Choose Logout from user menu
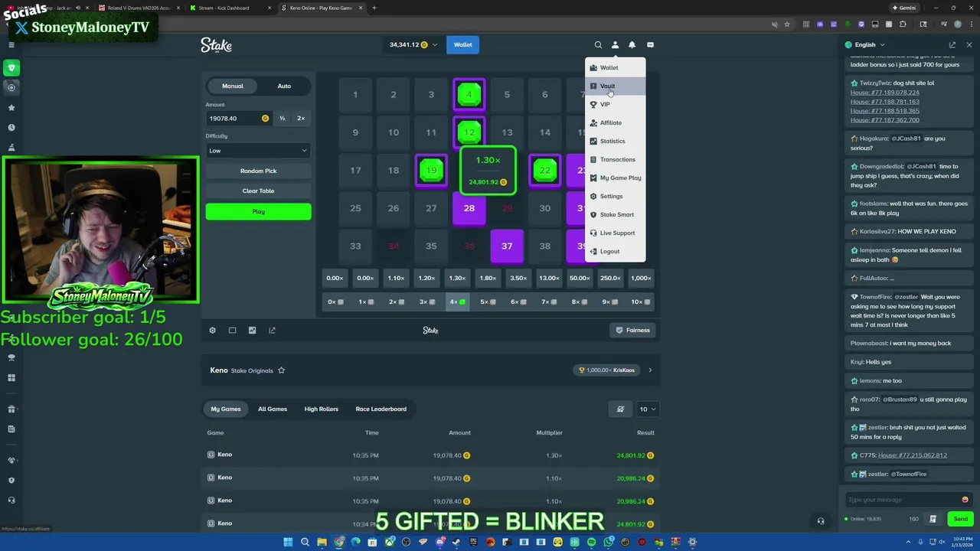 click(x=615, y=251)
